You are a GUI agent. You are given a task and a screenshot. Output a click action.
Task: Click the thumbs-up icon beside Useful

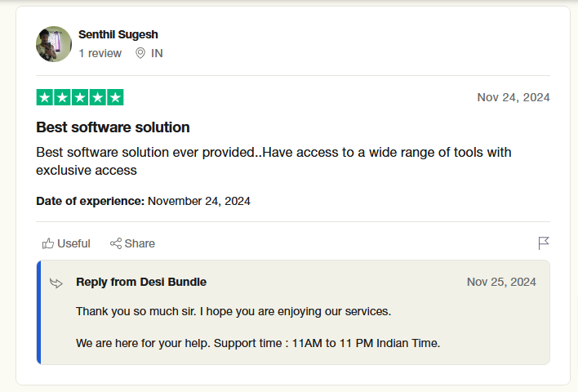pyautogui.click(x=48, y=243)
